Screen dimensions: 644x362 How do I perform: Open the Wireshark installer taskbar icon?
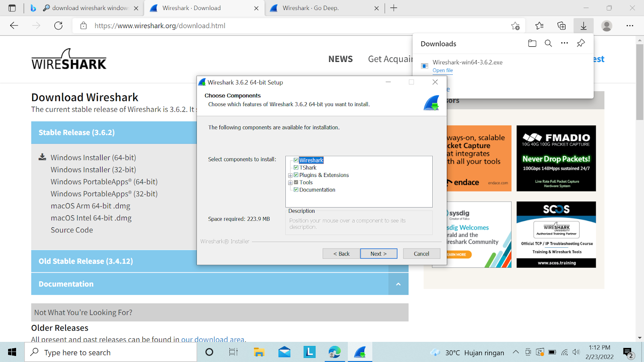(360, 352)
